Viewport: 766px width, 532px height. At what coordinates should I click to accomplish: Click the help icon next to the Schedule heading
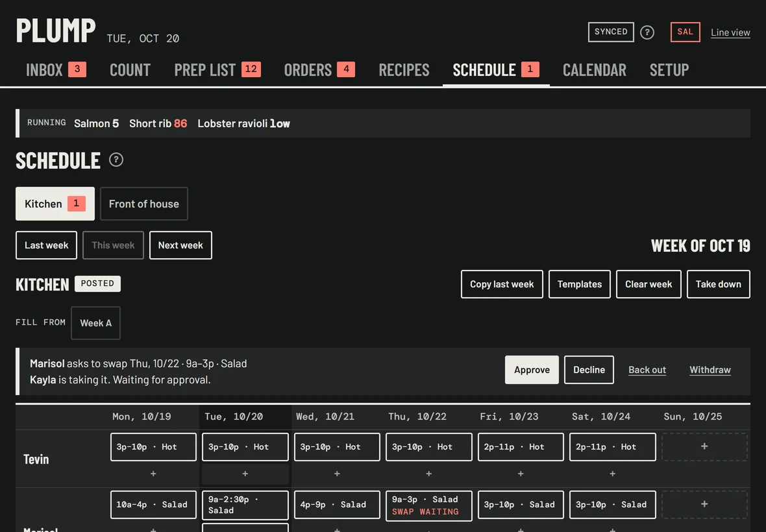point(116,160)
